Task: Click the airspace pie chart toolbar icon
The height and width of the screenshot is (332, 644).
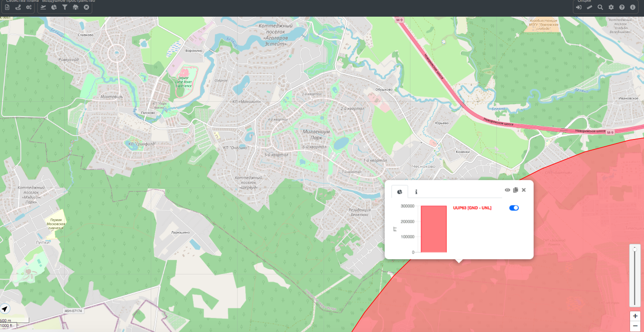Action: click(54, 7)
